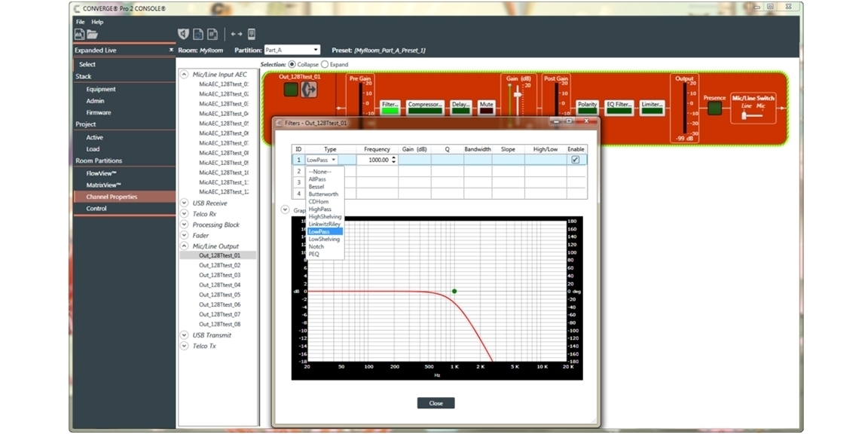Click the green Out_128Ttest_01 channel square
The width and height of the screenshot is (868, 434).
pos(290,90)
